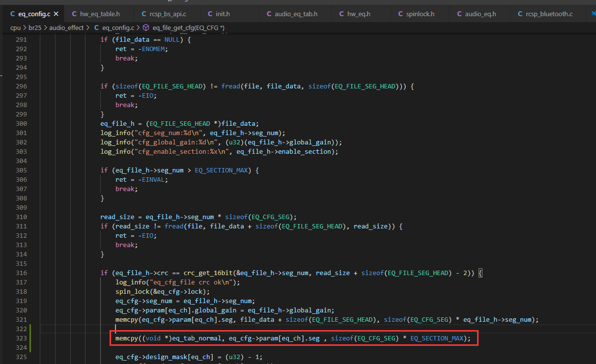Click "read_size" at the start of line 310

118,217
